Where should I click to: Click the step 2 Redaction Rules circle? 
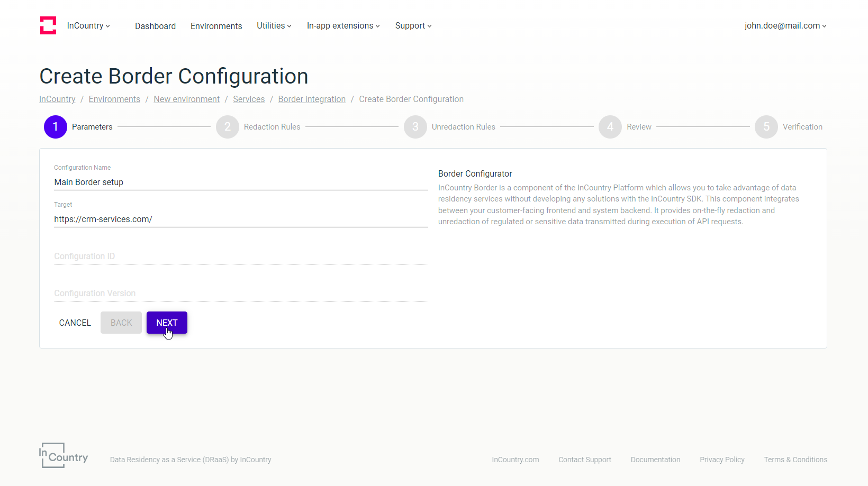(228, 127)
